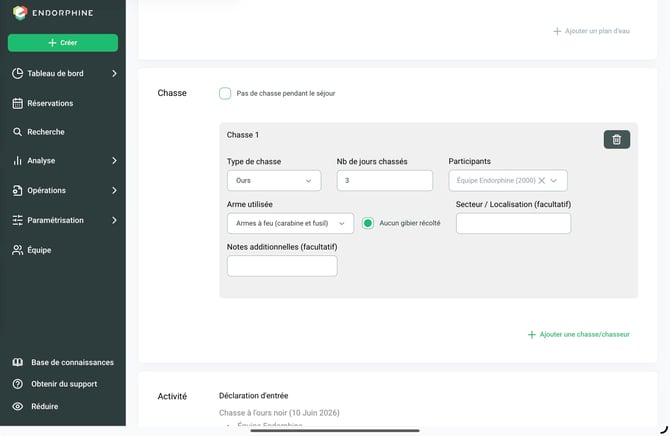Expand Participants dropdown arrow
The image size is (670, 436).
554,180
